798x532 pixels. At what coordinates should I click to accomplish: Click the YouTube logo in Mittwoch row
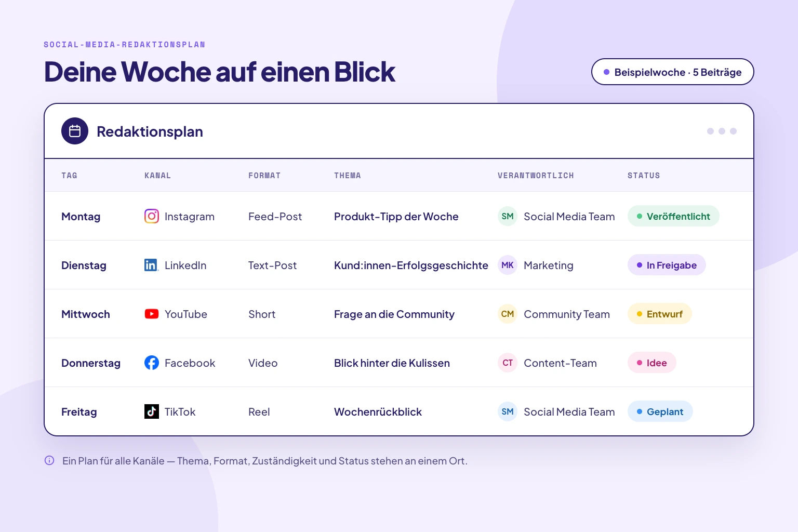pyautogui.click(x=152, y=314)
